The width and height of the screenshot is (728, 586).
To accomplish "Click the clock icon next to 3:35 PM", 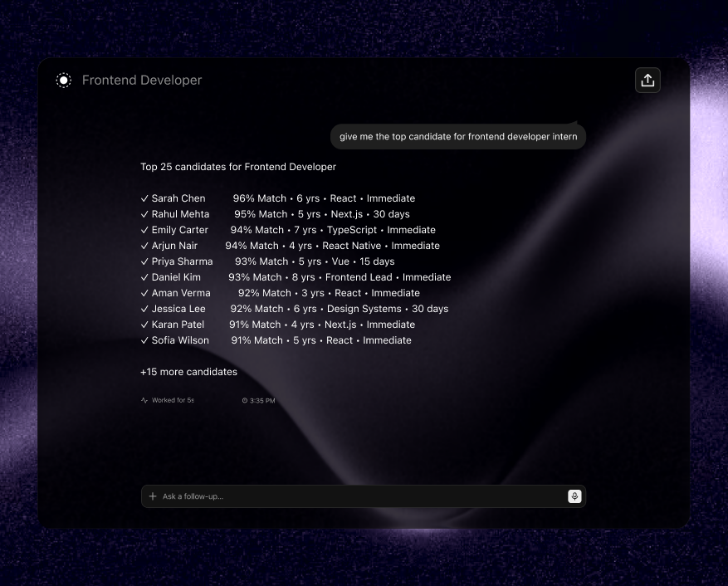I will (x=245, y=400).
